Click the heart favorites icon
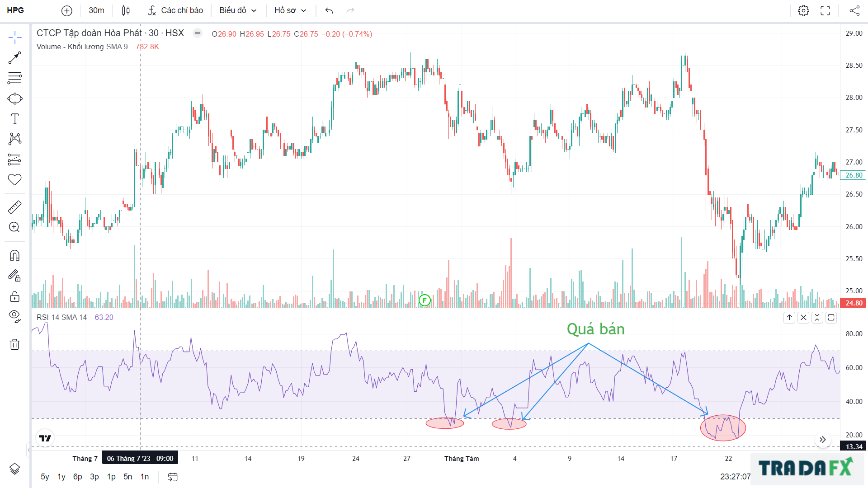Screen dimensions: 868x488 pyautogui.click(x=15, y=179)
